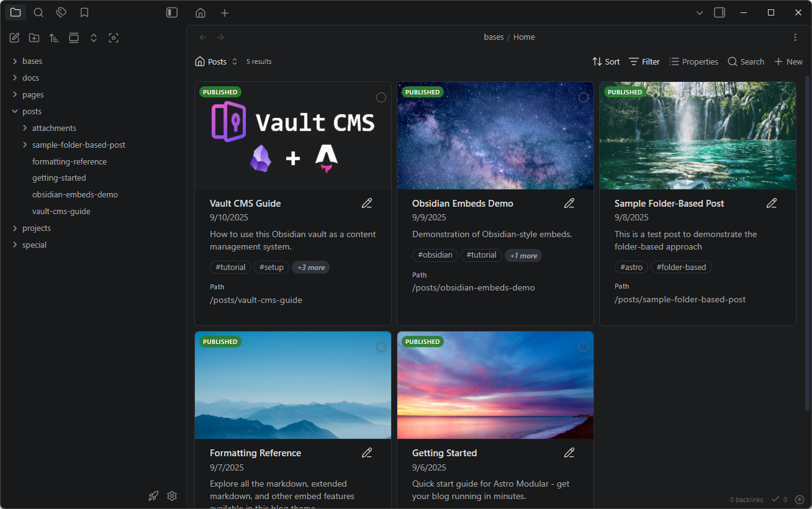This screenshot has height=509, width=812.
Task: Create a new entry with the New button
Action: tap(788, 61)
